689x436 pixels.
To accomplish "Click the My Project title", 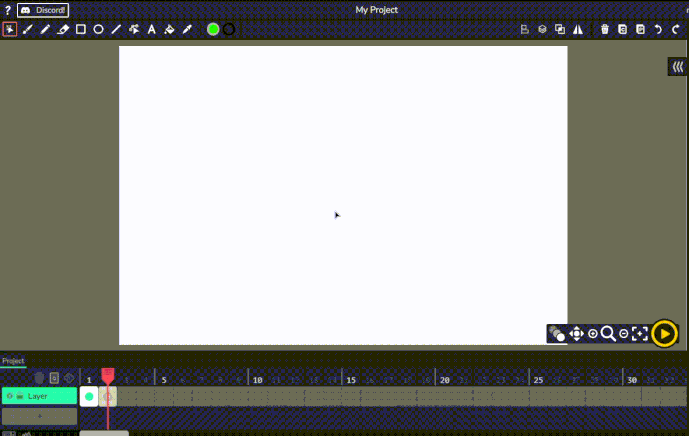I will (x=377, y=10).
